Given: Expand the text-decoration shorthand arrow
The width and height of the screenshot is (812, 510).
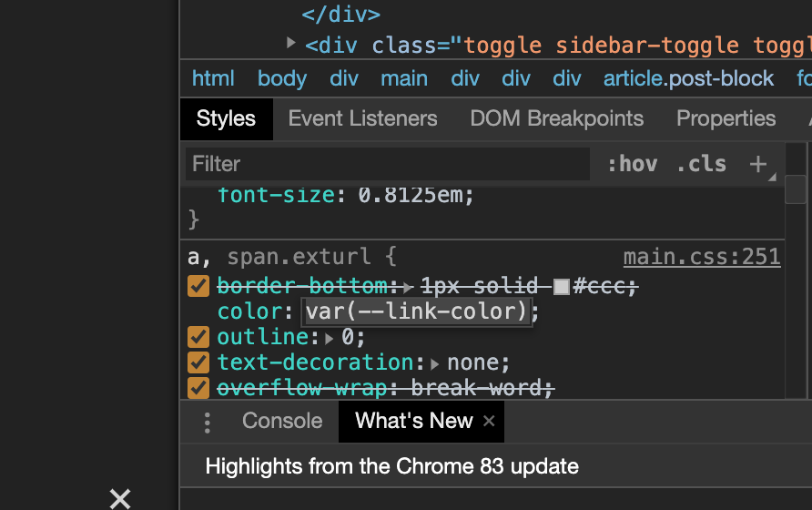Looking at the screenshot, I should 435,363.
